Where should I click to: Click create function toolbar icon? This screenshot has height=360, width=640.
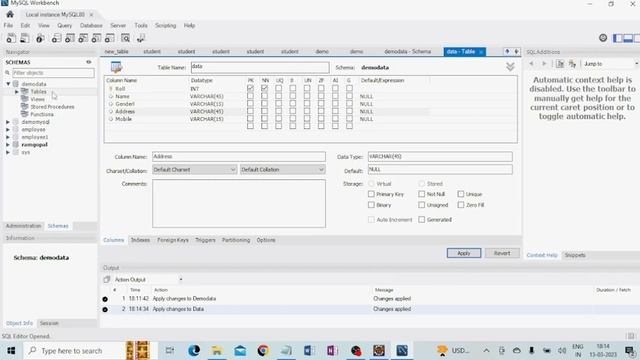click(109, 38)
